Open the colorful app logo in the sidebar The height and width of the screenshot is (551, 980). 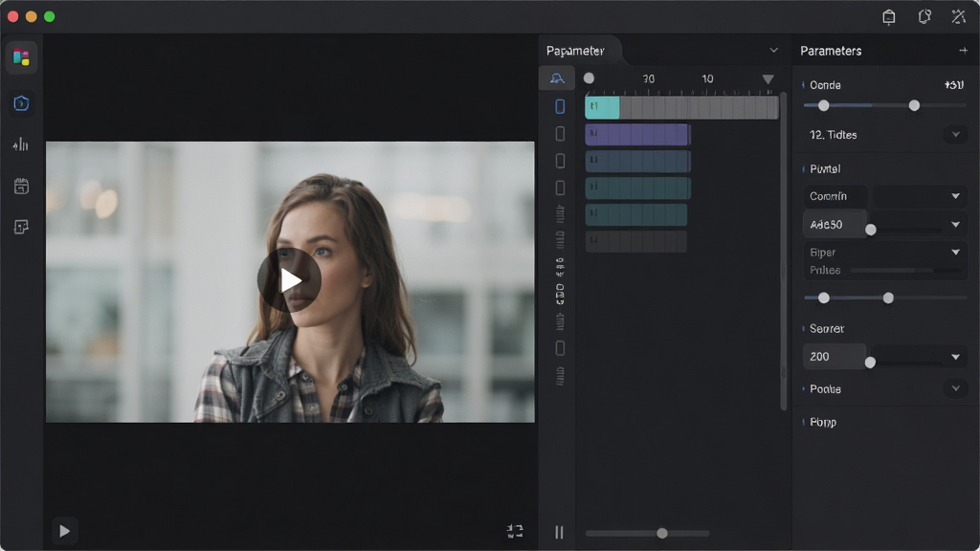(21, 58)
